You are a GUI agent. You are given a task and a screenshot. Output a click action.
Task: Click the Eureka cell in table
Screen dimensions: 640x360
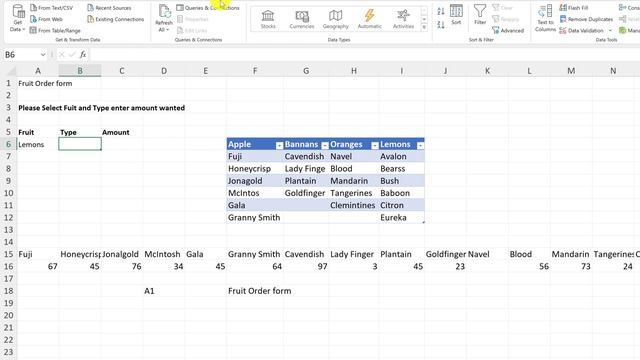[x=401, y=218]
